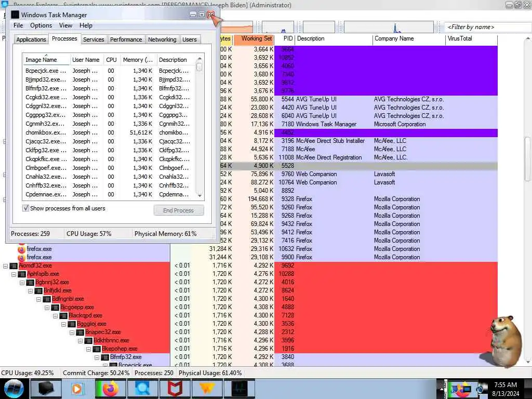Image resolution: width=532 pixels, height=399 pixels.
Task: Open the Options menu in Task Manager
Action: pos(41,25)
